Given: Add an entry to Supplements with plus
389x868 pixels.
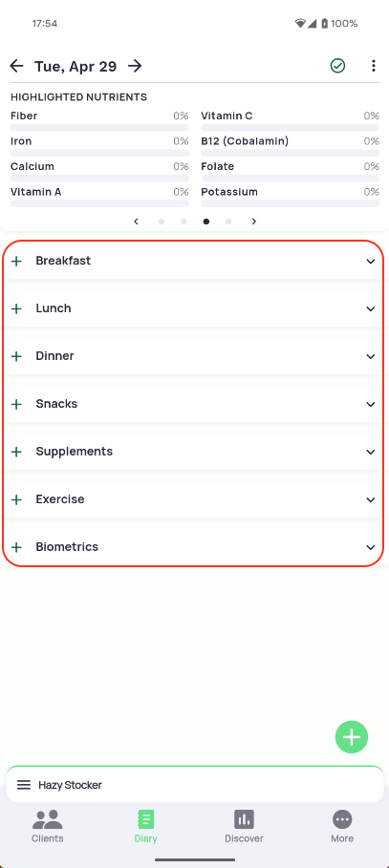Looking at the screenshot, I should [16, 453].
